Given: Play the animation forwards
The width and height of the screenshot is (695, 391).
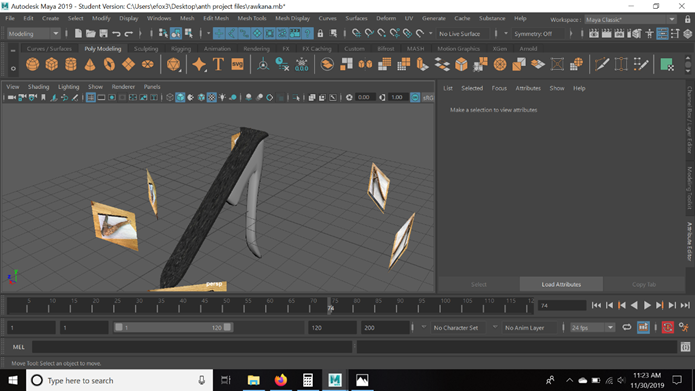Looking at the screenshot, I should [647, 305].
